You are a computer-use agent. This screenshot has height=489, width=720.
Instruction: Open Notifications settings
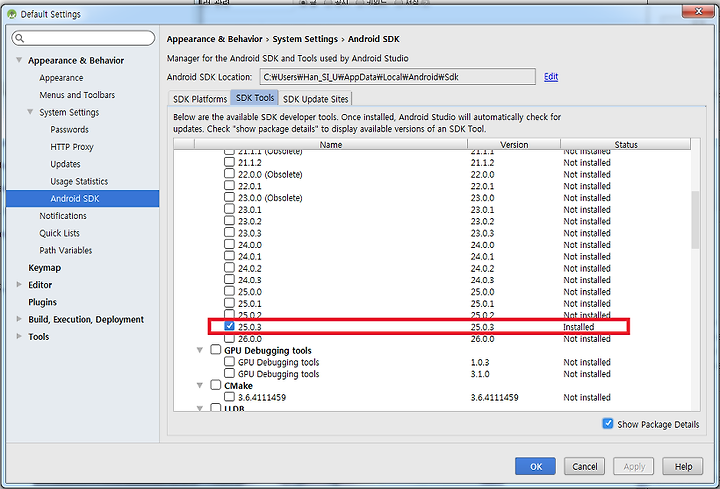(63, 216)
